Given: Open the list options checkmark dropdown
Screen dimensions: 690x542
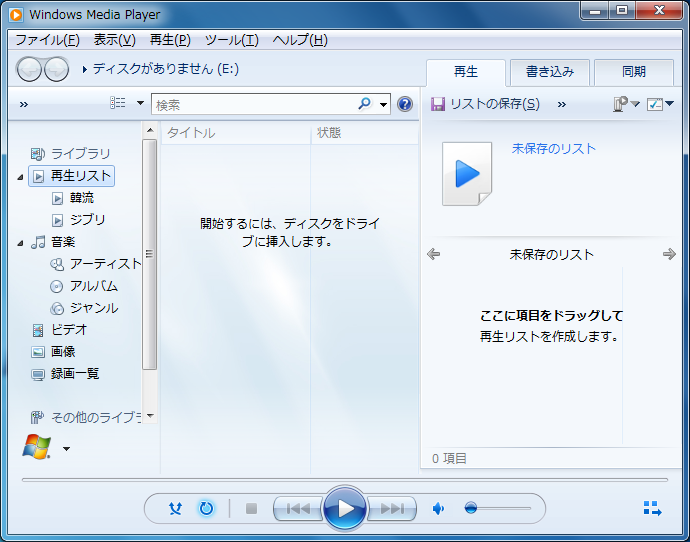Looking at the screenshot, I should (660, 104).
